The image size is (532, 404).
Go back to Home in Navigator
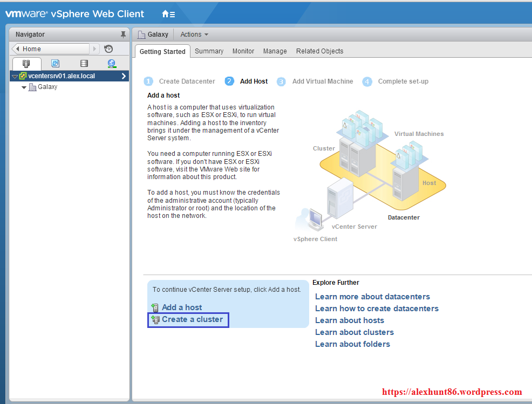pos(51,49)
